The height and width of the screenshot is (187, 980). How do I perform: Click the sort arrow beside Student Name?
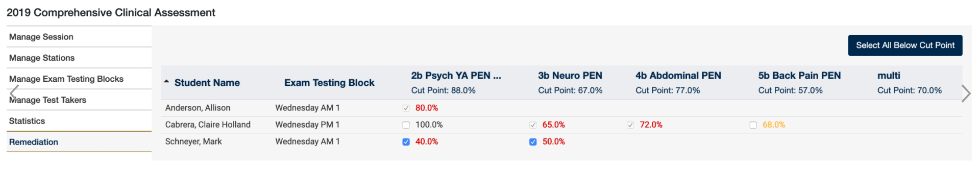[x=166, y=82]
